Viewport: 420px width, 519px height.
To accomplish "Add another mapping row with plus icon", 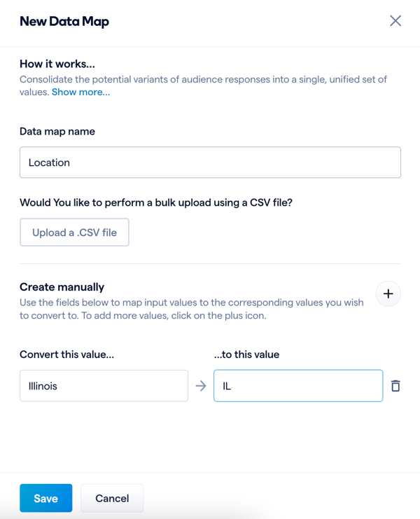I will pyautogui.click(x=388, y=294).
